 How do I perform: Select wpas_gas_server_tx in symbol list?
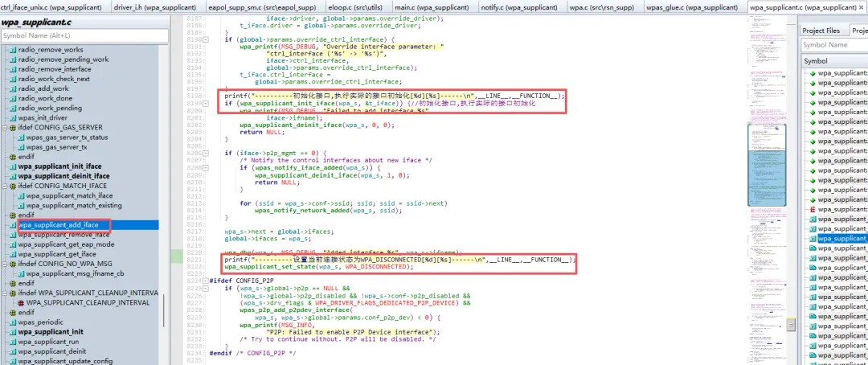click(x=56, y=147)
